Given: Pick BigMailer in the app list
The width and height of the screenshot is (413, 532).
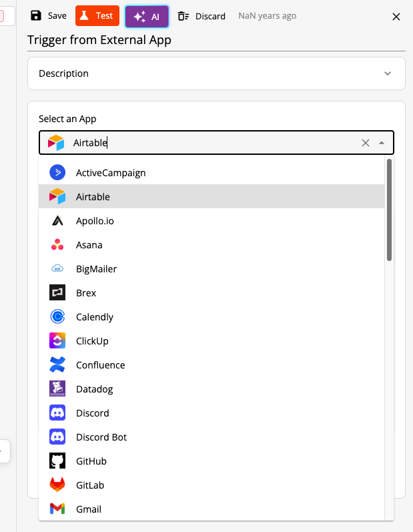Looking at the screenshot, I should [212, 269].
